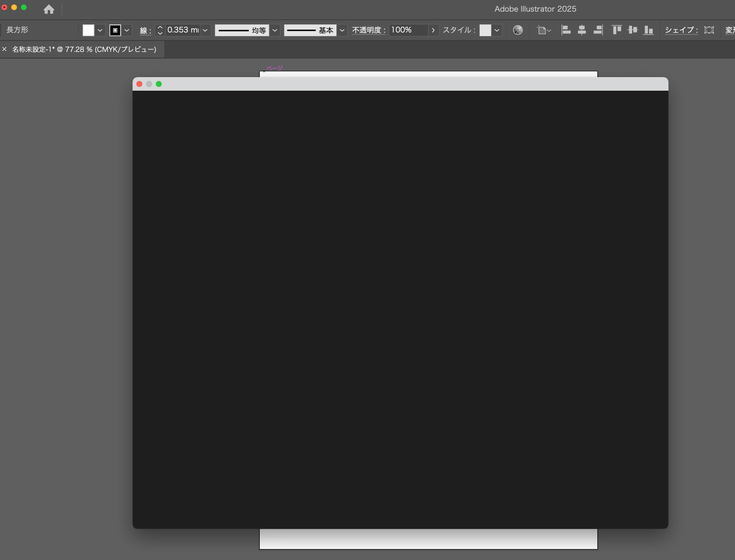The image size is (735, 560).
Task: Click vertical align bottom icon
Action: (x=648, y=30)
